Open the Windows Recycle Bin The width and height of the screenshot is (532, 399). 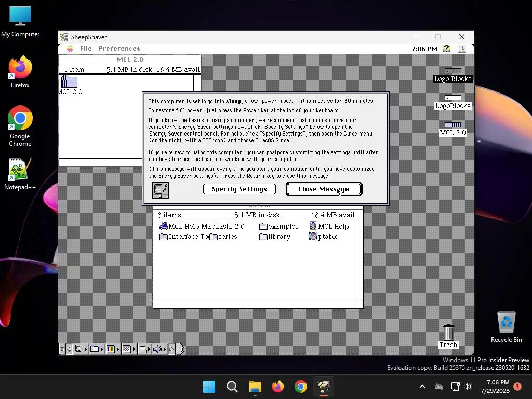[506, 327]
